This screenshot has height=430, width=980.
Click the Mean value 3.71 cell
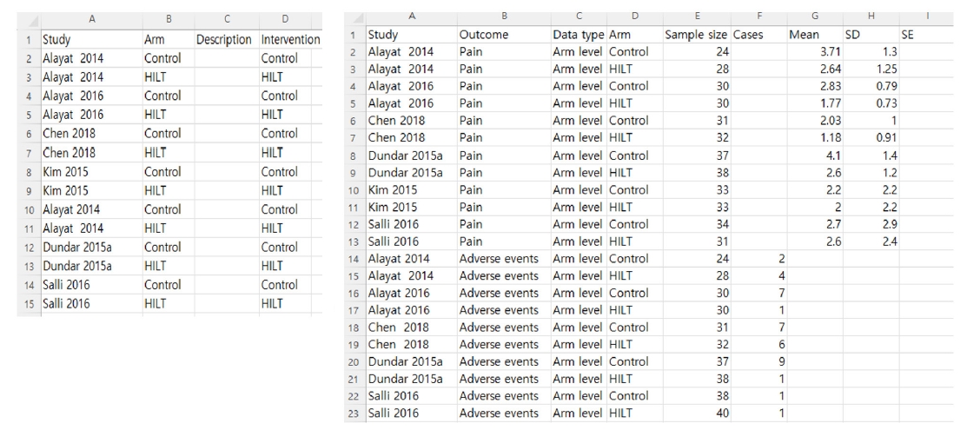(x=814, y=52)
